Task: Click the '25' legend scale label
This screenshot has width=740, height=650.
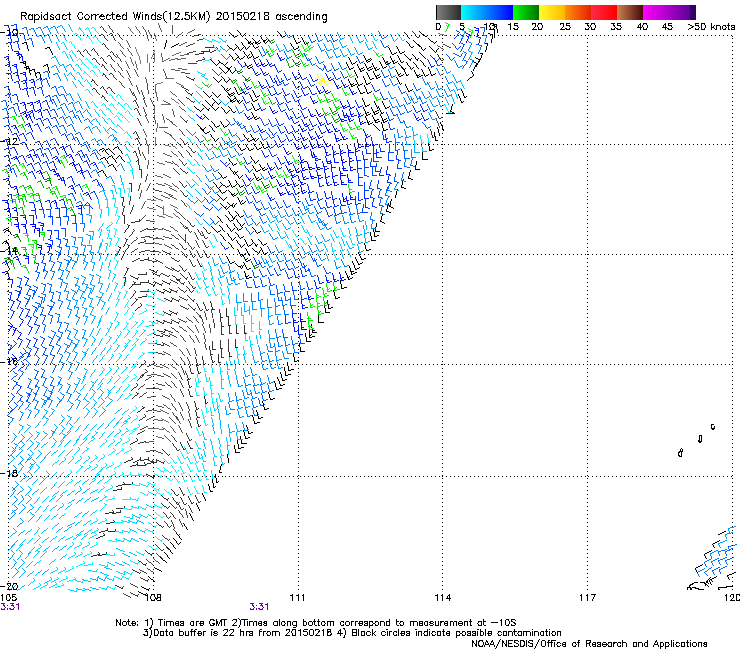Action: [x=565, y=27]
